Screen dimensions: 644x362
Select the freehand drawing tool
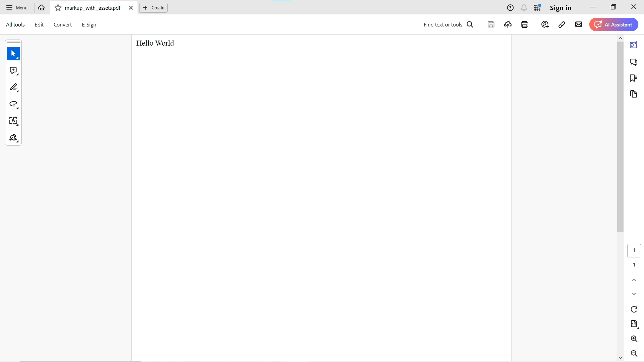point(13,104)
